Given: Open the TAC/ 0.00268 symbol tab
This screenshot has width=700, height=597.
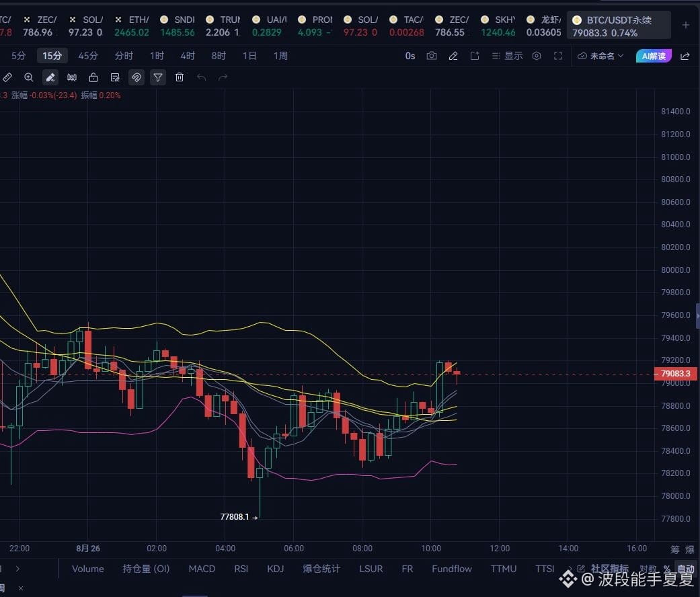Looking at the screenshot, I should tap(406, 26).
